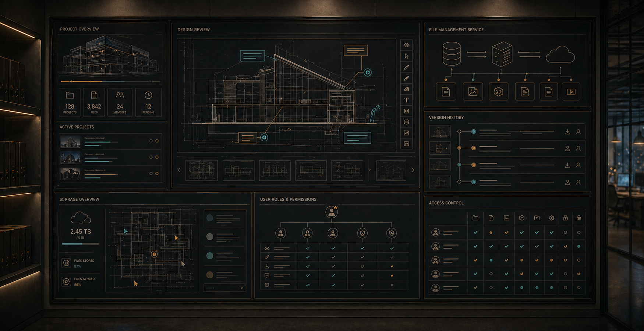Image resolution: width=644 pixels, height=331 pixels.
Task: Select the video play file type tile
Action: pyautogui.click(x=571, y=92)
